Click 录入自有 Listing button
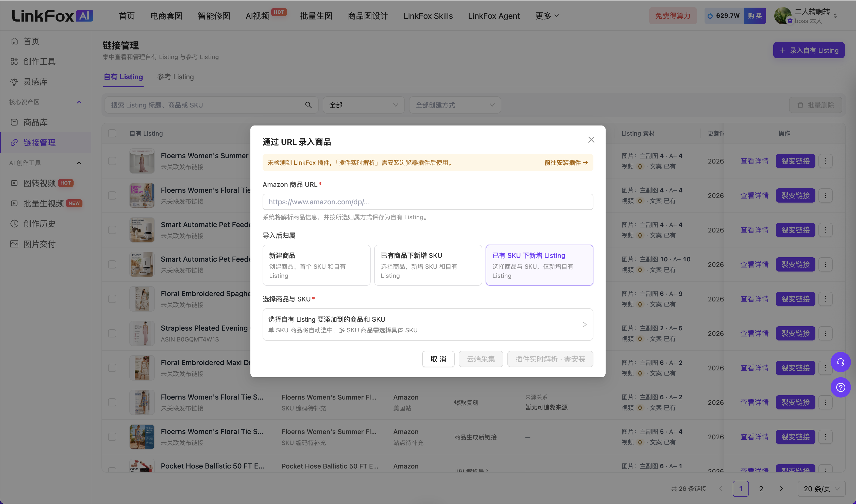856x504 pixels. pos(809,50)
